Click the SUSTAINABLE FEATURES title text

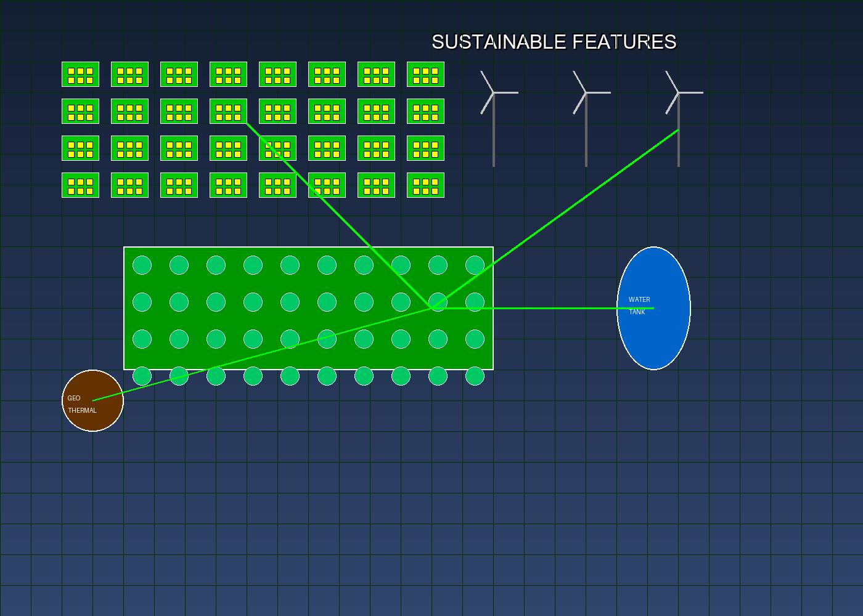[x=554, y=43]
